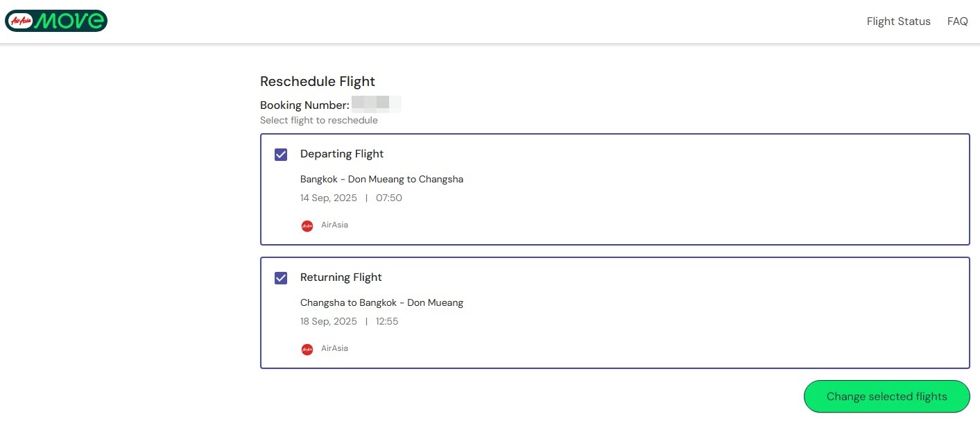This screenshot has width=980, height=421.
Task: Click the 18 Sep, 2025 return date
Action: [328, 321]
